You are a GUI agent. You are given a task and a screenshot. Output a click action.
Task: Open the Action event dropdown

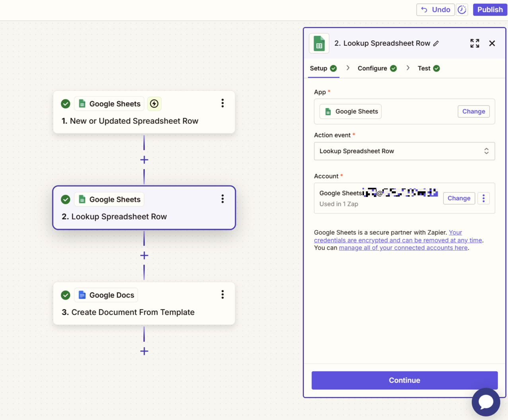pyautogui.click(x=404, y=151)
